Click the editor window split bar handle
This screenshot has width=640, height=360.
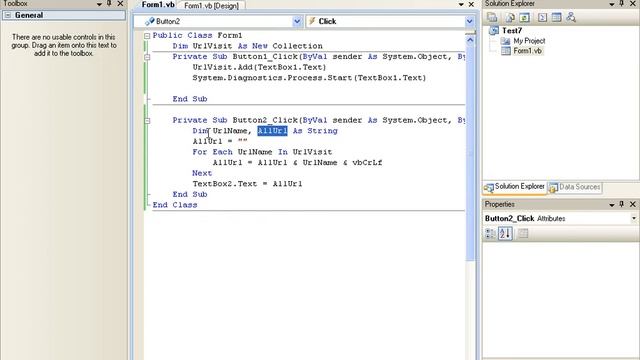pos(470,33)
